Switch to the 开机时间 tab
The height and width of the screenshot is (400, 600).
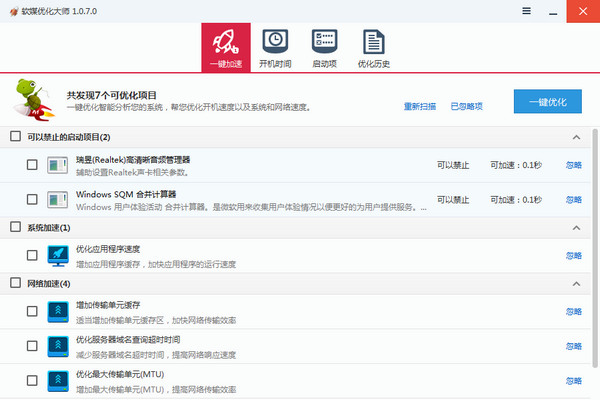[275, 47]
